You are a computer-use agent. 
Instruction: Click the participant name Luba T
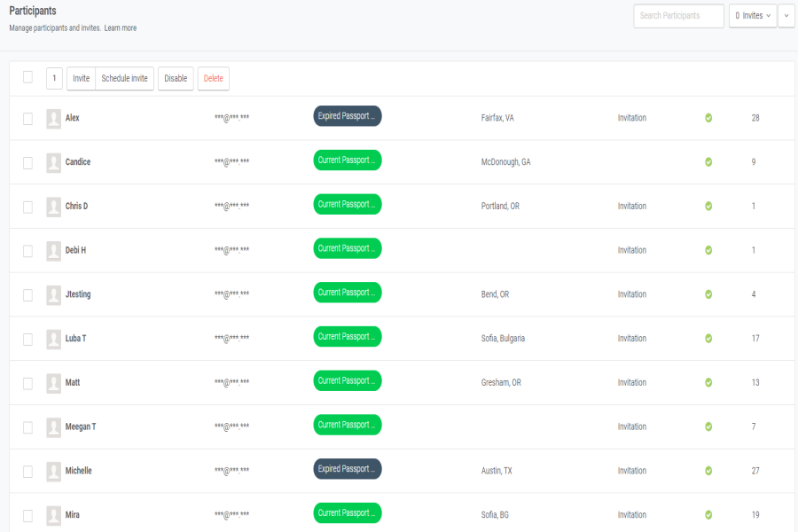click(x=76, y=339)
